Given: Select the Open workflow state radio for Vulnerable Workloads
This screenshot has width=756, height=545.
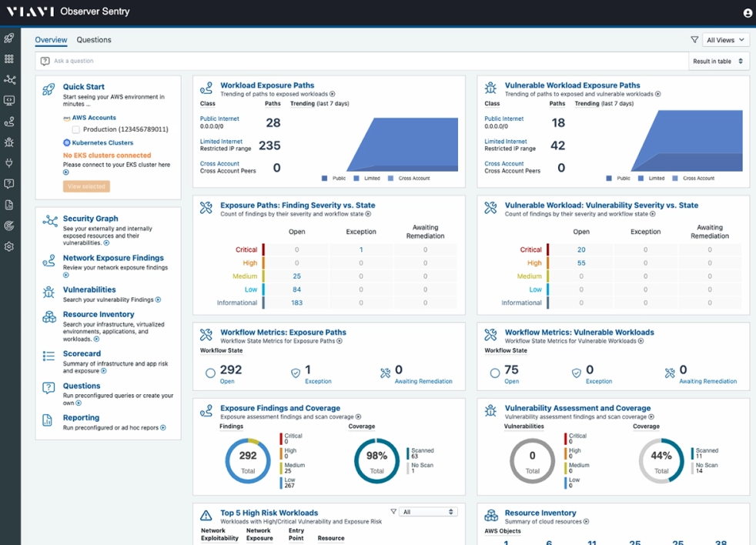Looking at the screenshot, I should 494,373.
